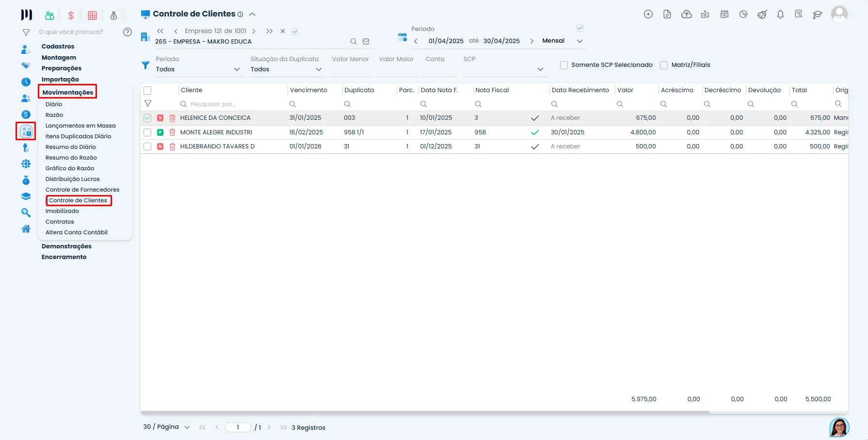The width and height of the screenshot is (868, 440).
Task: Click the notifications bell icon
Action: pyautogui.click(x=780, y=15)
